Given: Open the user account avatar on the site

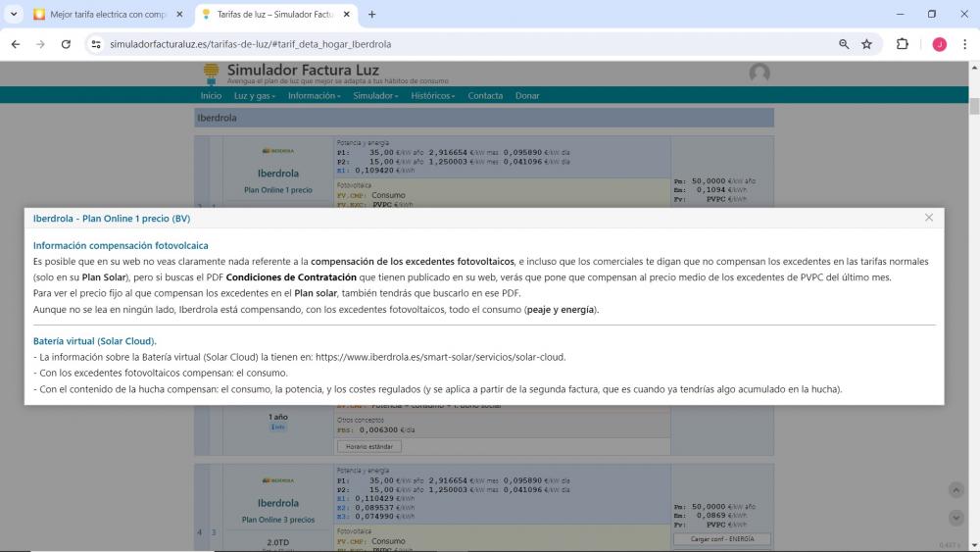Looking at the screenshot, I should (x=759, y=74).
